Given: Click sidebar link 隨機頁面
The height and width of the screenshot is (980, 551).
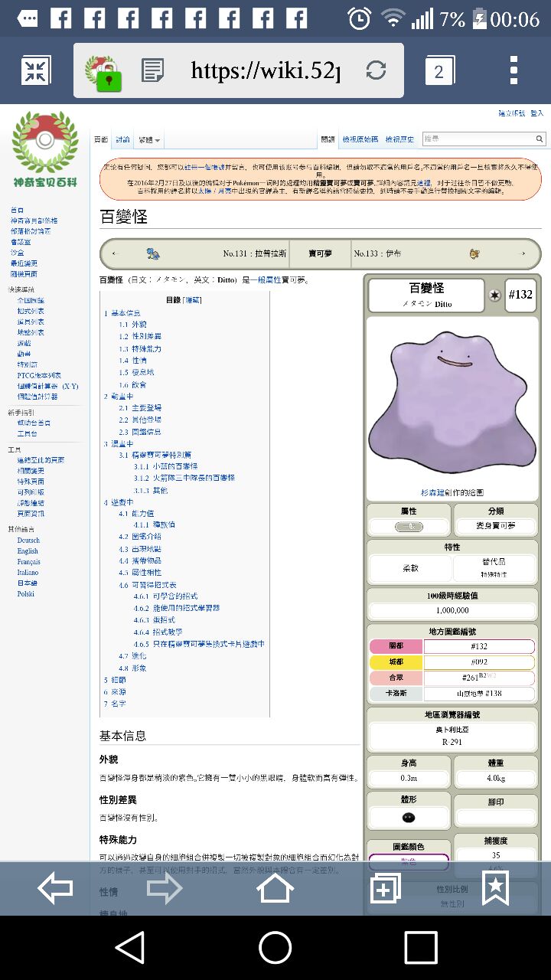Looking at the screenshot, I should tap(24, 274).
